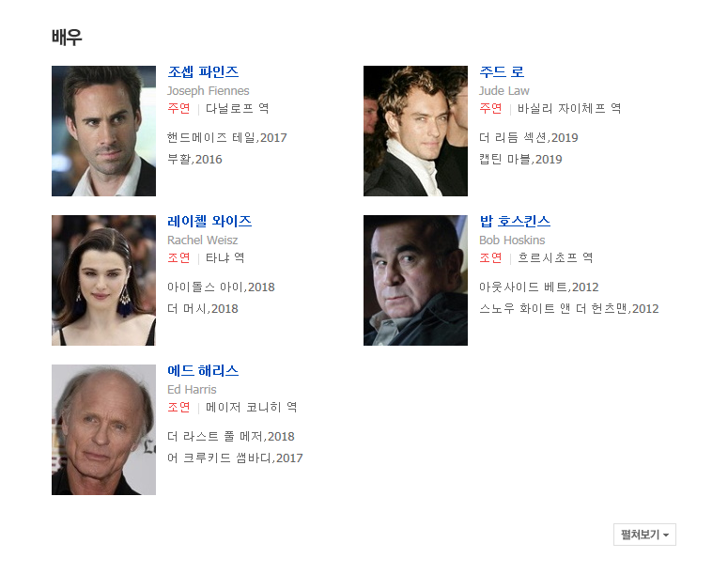Click Jude Law portrait thumbnail

pos(415,131)
